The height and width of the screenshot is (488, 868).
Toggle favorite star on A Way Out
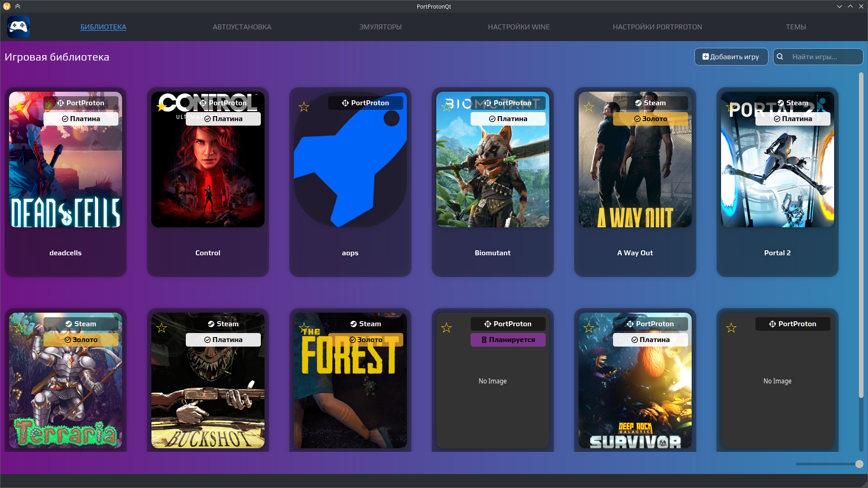589,107
